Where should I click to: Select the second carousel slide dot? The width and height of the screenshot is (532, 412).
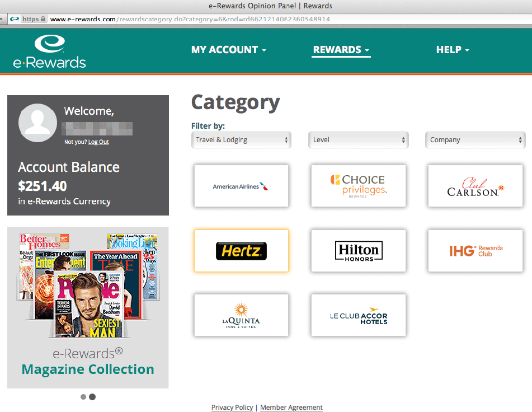pos(92,397)
